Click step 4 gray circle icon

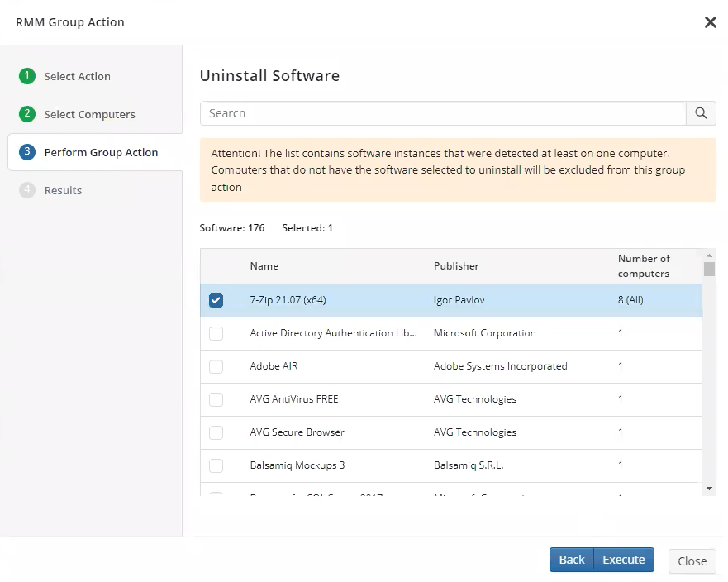(27, 190)
